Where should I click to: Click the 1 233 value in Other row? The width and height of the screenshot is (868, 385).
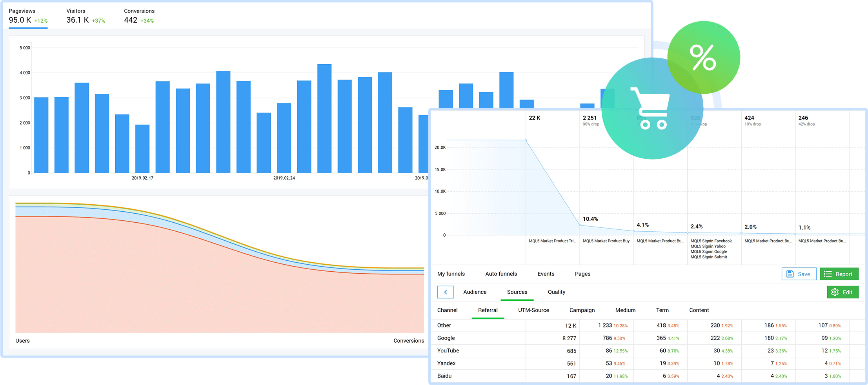point(605,325)
